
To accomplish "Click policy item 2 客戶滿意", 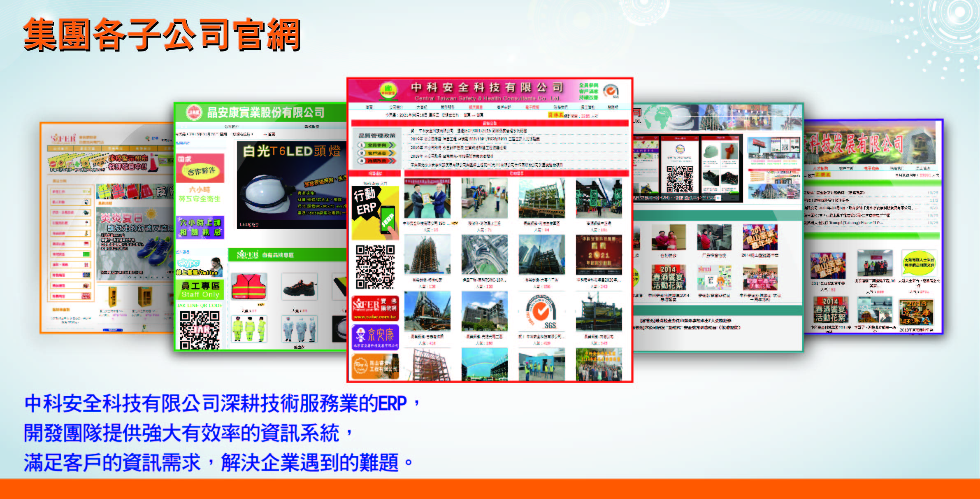I will tap(376, 153).
